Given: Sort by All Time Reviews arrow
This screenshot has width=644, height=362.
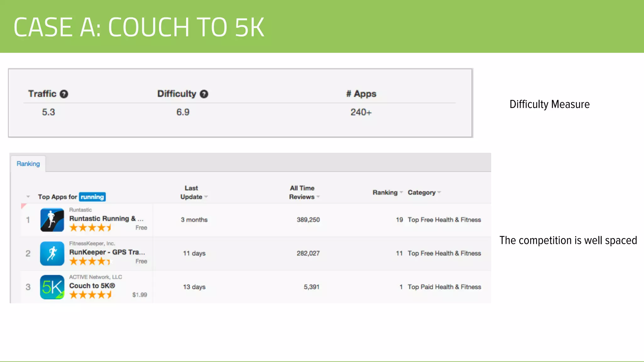Looking at the screenshot, I should [x=318, y=197].
